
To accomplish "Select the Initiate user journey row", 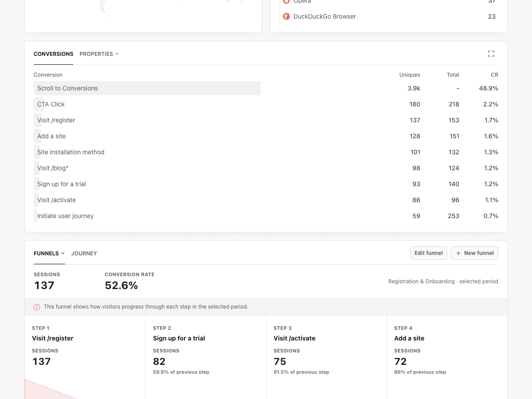I will point(266,216).
